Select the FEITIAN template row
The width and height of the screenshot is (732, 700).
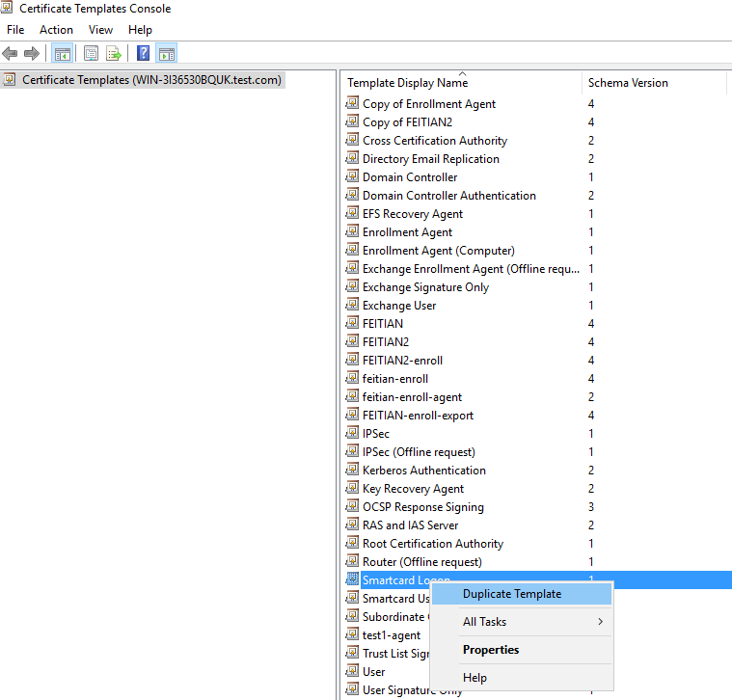(x=382, y=324)
